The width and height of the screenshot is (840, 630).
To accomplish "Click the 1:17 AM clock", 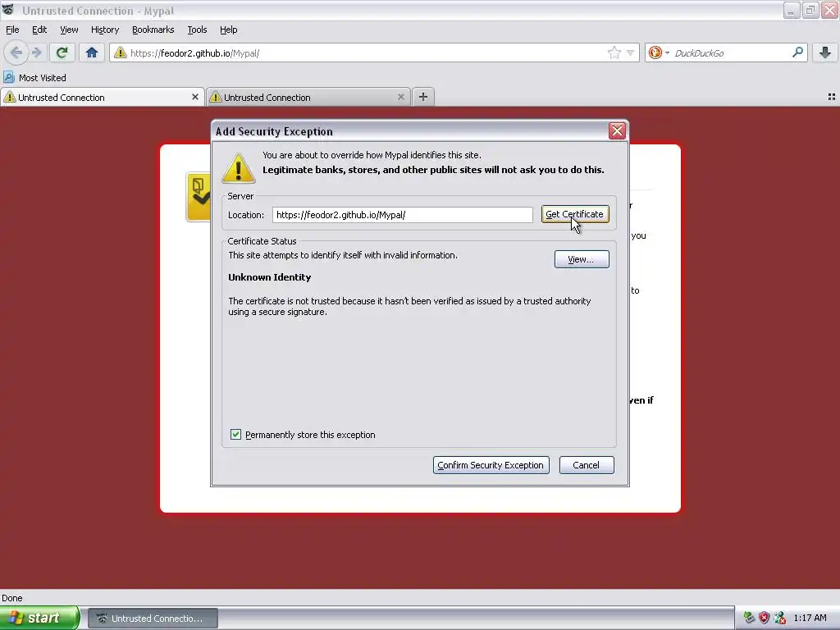I will (x=810, y=618).
